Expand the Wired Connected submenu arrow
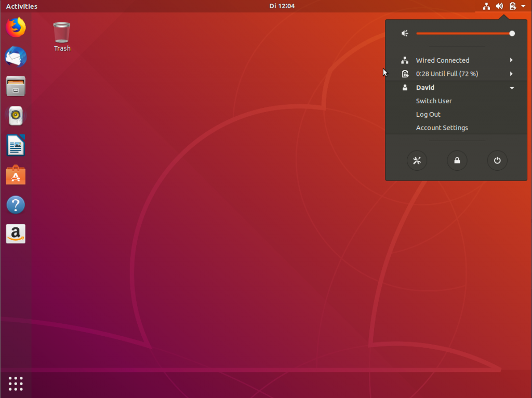 pyautogui.click(x=511, y=60)
